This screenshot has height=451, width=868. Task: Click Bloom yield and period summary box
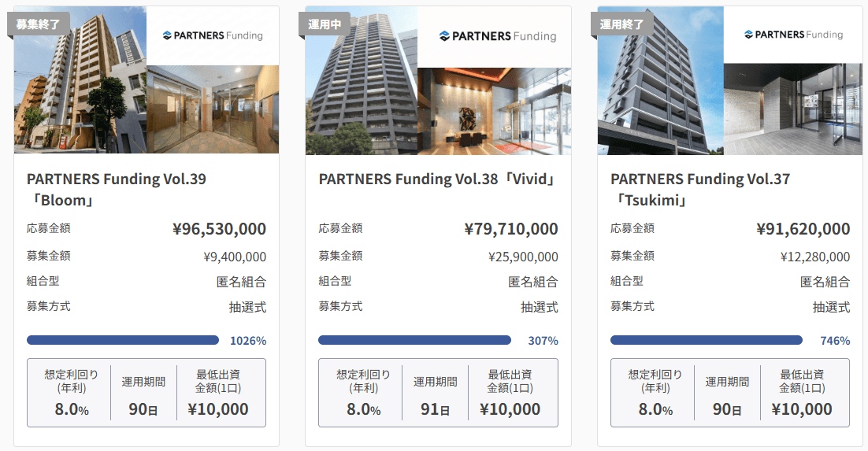pos(147,393)
